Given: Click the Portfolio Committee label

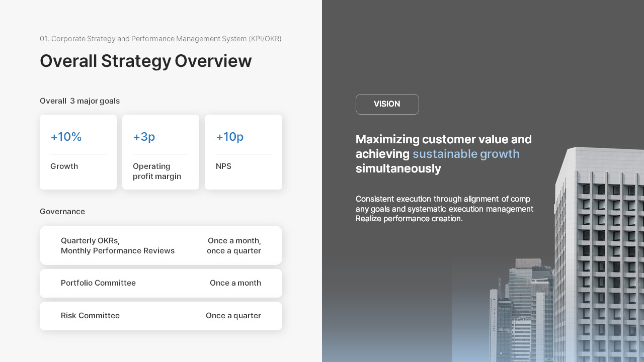Looking at the screenshot, I should (x=98, y=283).
